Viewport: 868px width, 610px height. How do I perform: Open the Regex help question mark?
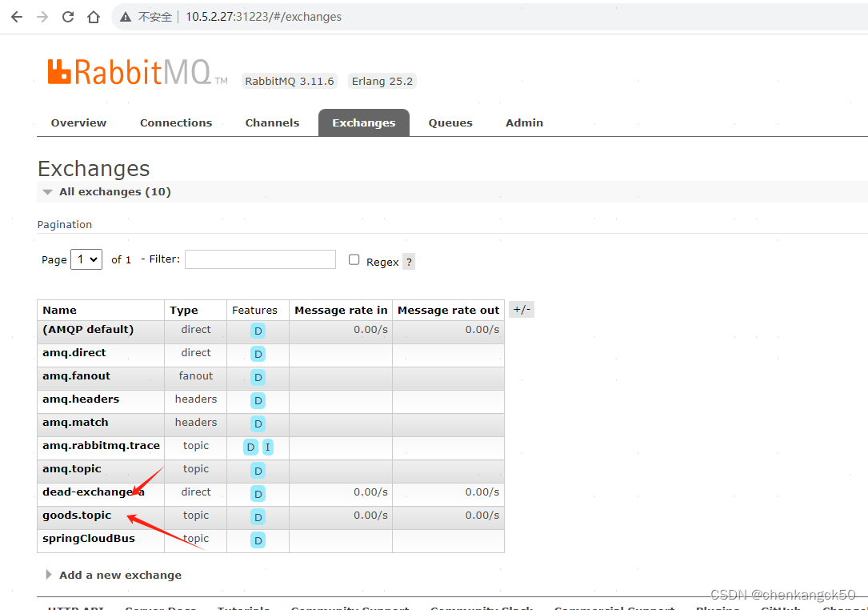tap(409, 262)
